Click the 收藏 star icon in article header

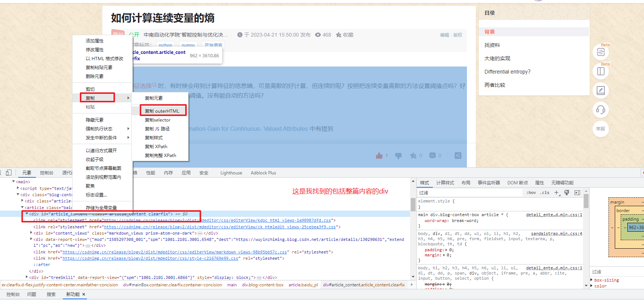[338, 35]
